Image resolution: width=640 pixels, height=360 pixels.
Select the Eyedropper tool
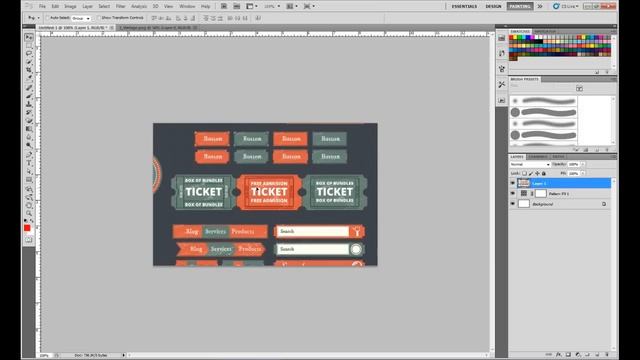tap(29, 78)
